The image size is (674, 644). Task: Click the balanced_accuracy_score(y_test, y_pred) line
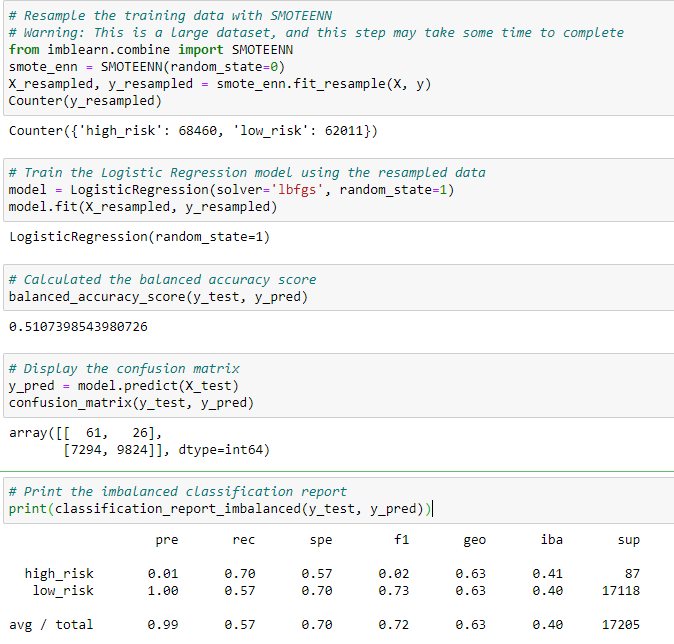(x=158, y=297)
